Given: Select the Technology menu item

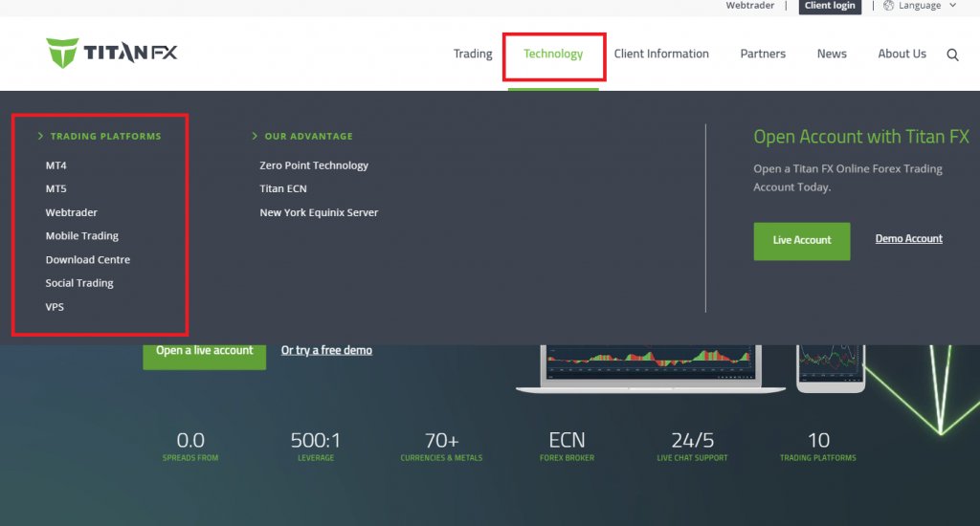Looking at the screenshot, I should [x=553, y=54].
